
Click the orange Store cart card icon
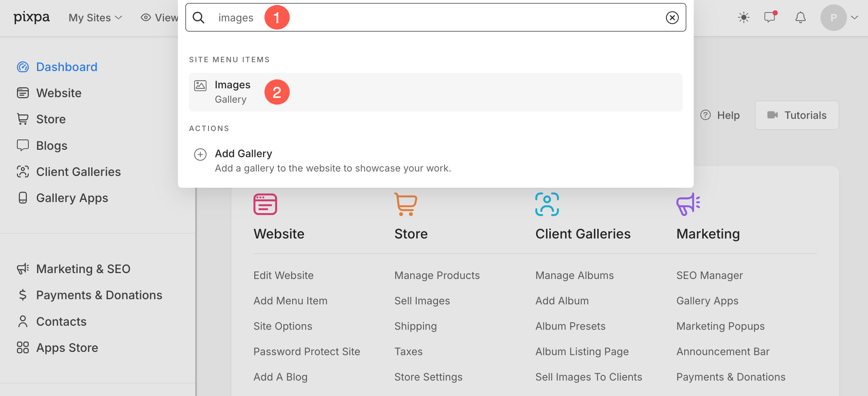point(406,204)
